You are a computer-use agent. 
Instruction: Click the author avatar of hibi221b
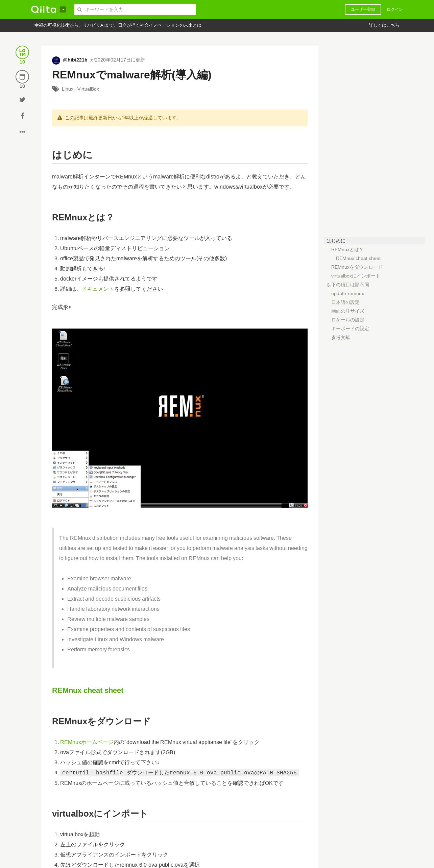click(56, 60)
